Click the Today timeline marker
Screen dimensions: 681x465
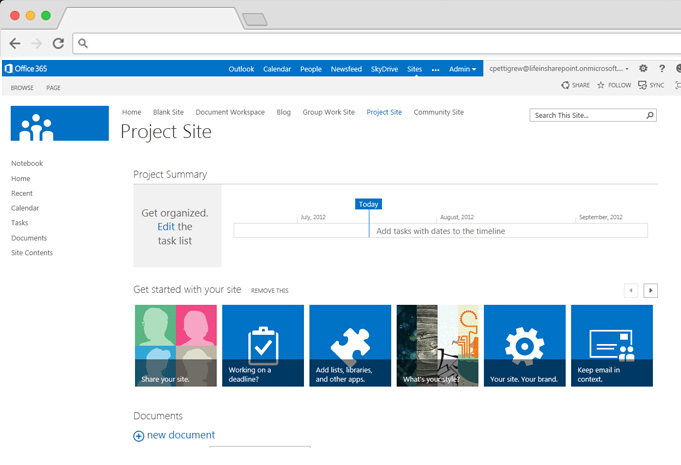pos(368,204)
